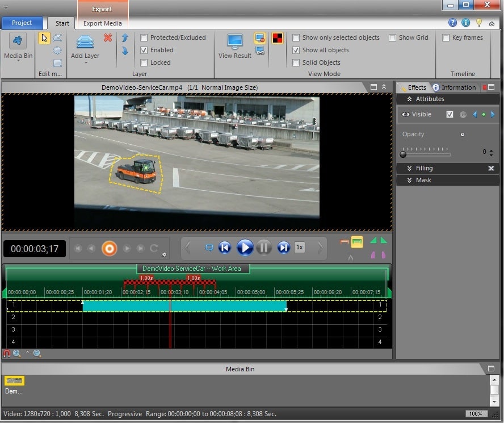Viewport: 504px width, 423px height.
Task: Toggle the Show Grid checkbox
Action: [x=393, y=37]
